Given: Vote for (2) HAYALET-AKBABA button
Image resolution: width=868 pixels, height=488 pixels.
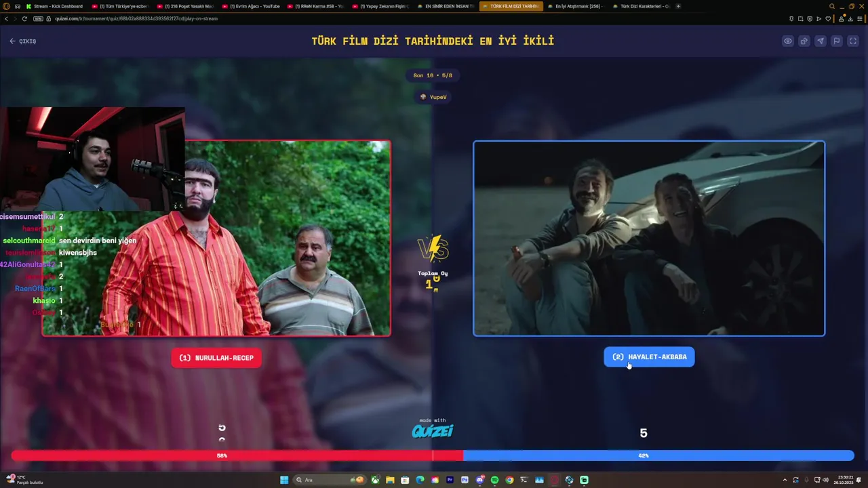Looking at the screenshot, I should (649, 357).
